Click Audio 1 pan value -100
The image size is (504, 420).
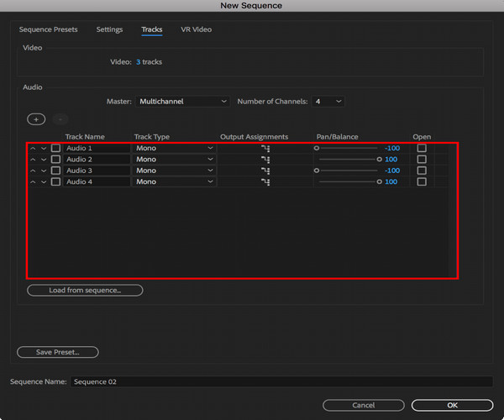click(392, 148)
